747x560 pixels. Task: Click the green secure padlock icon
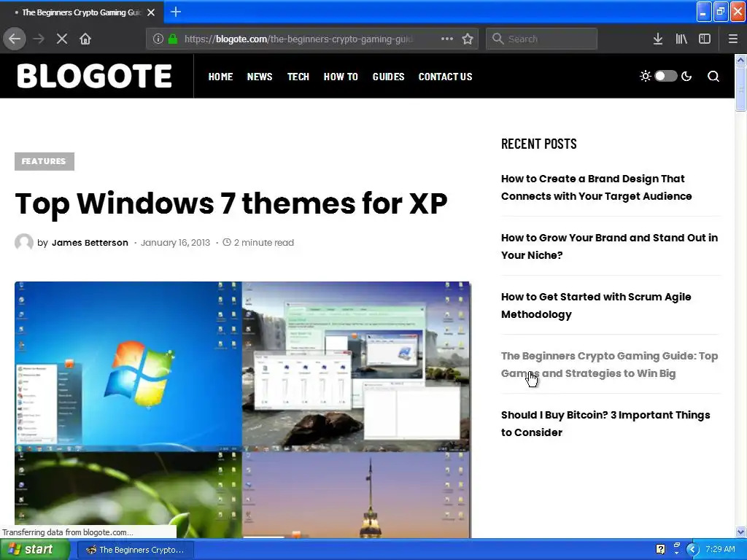click(x=173, y=39)
